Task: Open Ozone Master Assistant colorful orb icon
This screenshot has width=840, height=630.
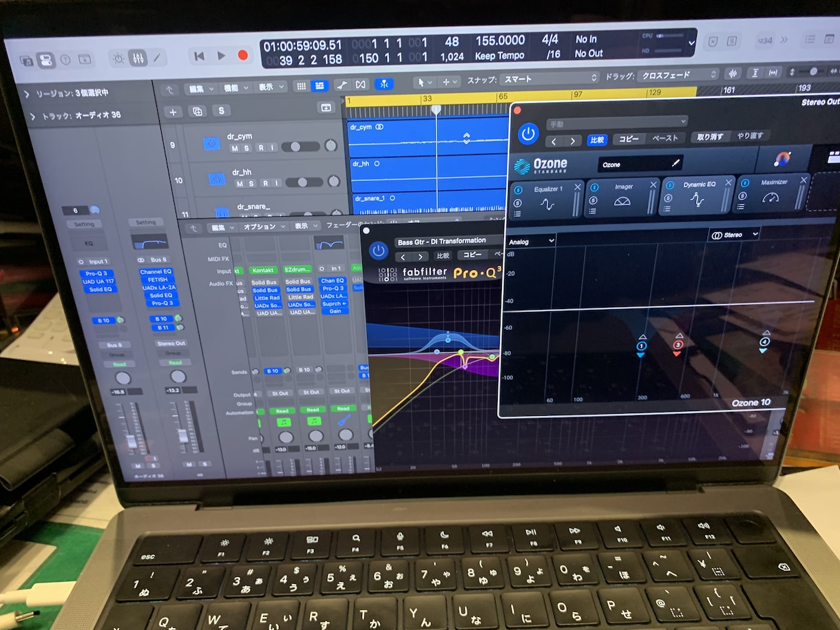Action: coord(782,159)
